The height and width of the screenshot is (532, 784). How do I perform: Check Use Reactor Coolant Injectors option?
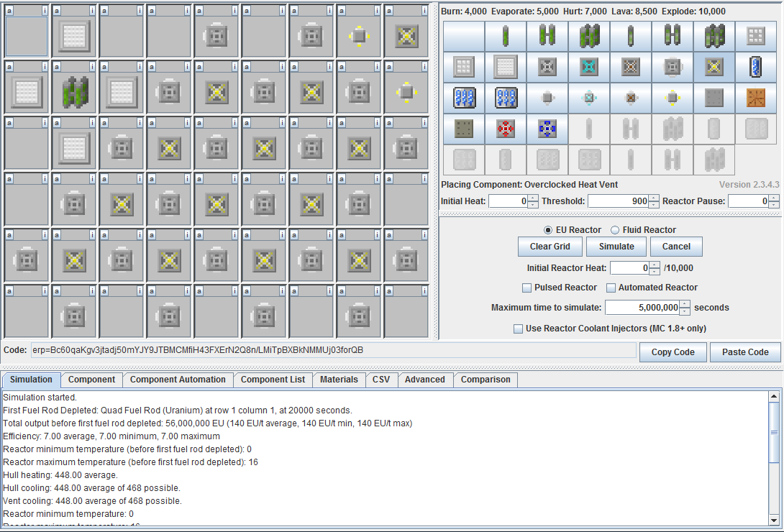point(518,329)
